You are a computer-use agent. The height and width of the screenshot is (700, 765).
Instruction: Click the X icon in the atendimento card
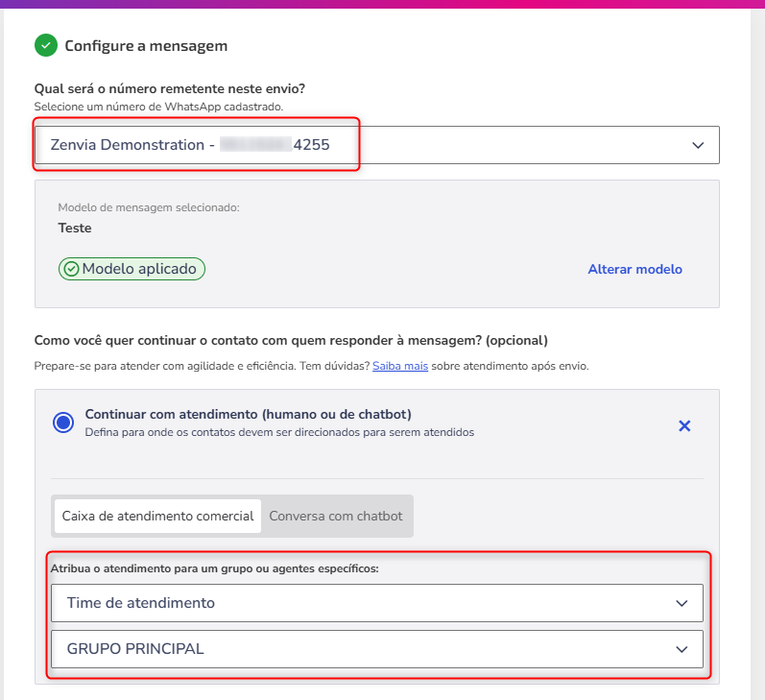point(684,425)
